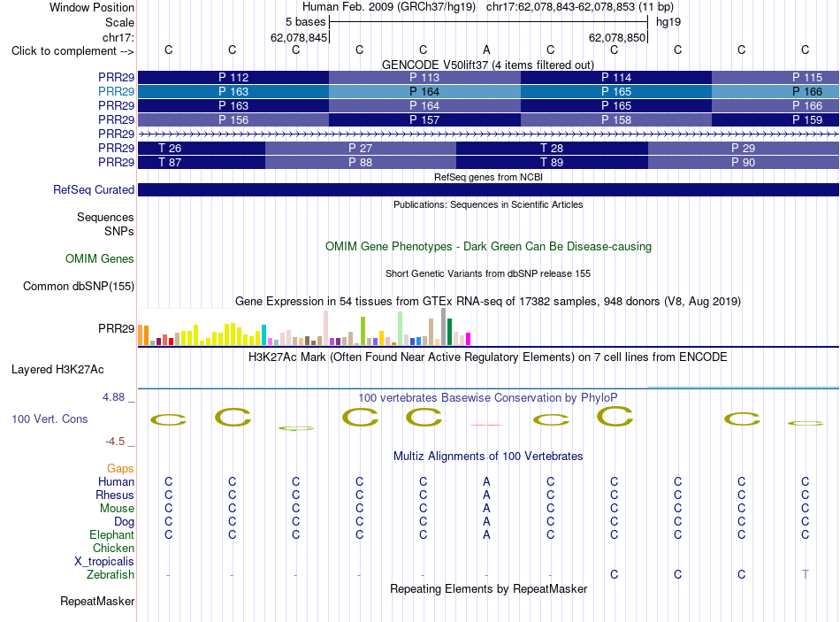Open 'Short Genetic Variants from dbSNP release 155'
This screenshot has width=840, height=622.
[x=488, y=273]
